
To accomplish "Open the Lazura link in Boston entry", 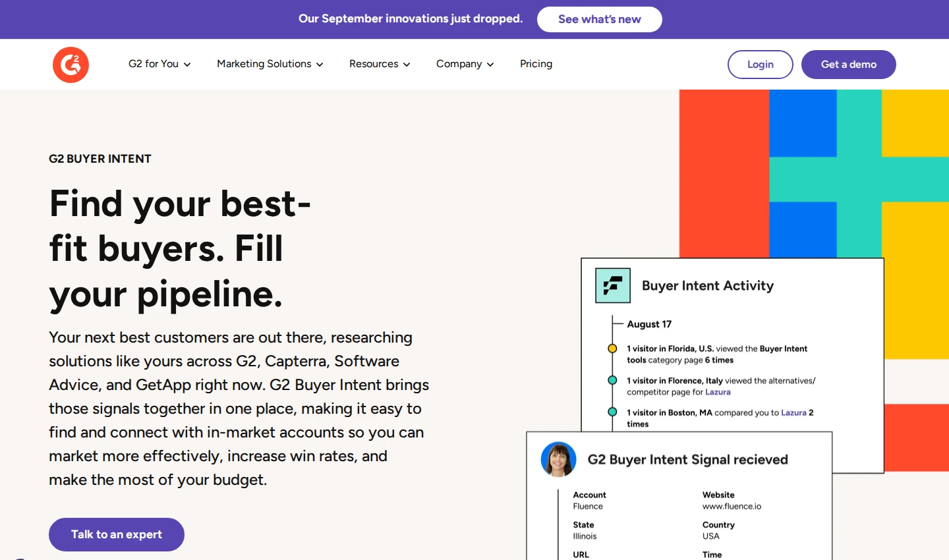I will (793, 412).
